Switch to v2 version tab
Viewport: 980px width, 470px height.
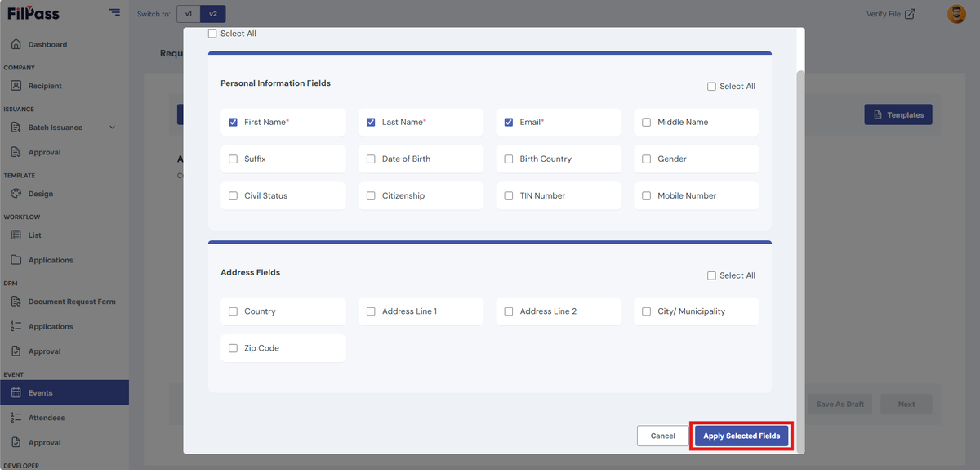point(213,14)
